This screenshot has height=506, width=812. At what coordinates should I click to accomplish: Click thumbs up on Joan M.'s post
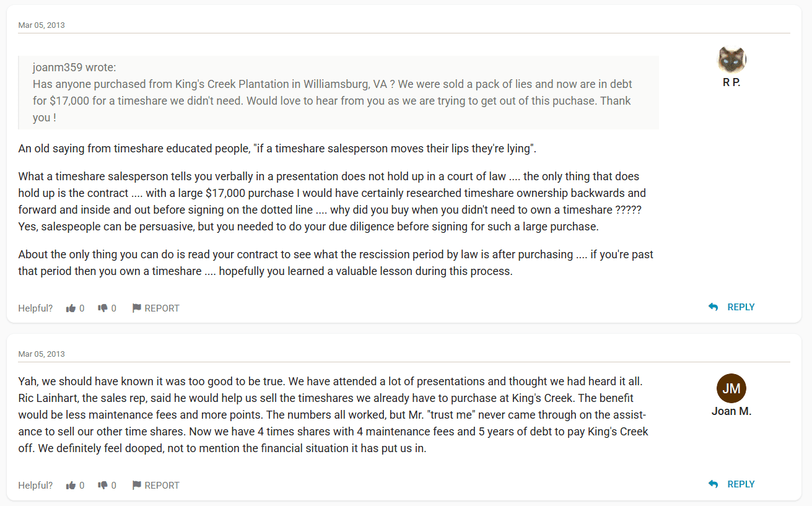(71, 486)
